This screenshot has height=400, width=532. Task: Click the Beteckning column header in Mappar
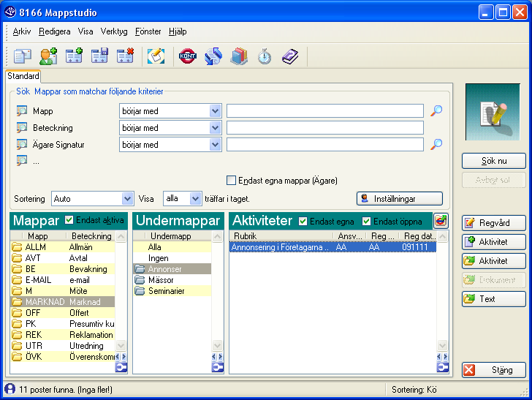click(91, 236)
